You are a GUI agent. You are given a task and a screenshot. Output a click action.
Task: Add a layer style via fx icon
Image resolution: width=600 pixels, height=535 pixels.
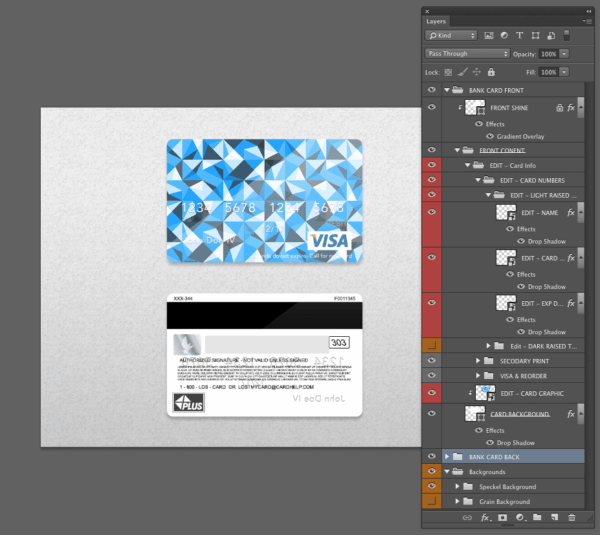point(485,517)
